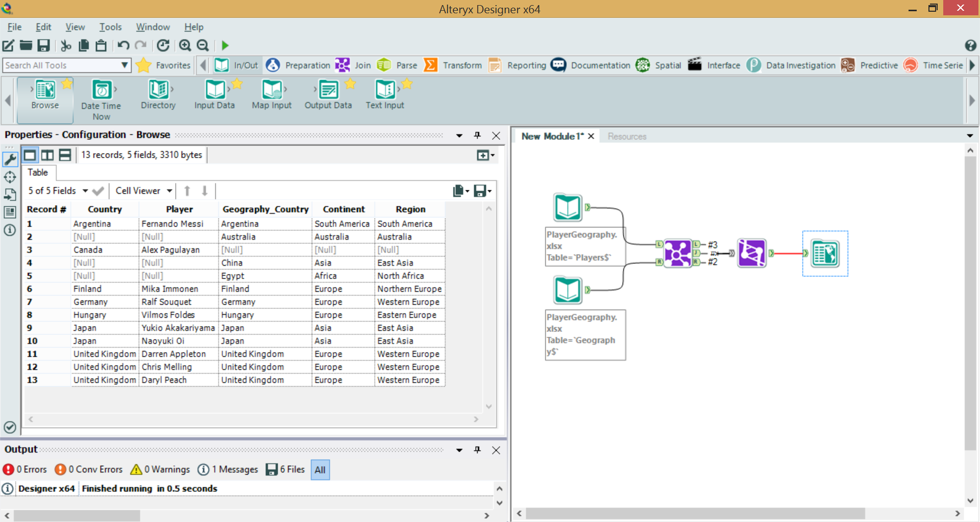Image resolution: width=980 pixels, height=522 pixels.
Task: Undo the last action
Action: pyautogui.click(x=123, y=45)
